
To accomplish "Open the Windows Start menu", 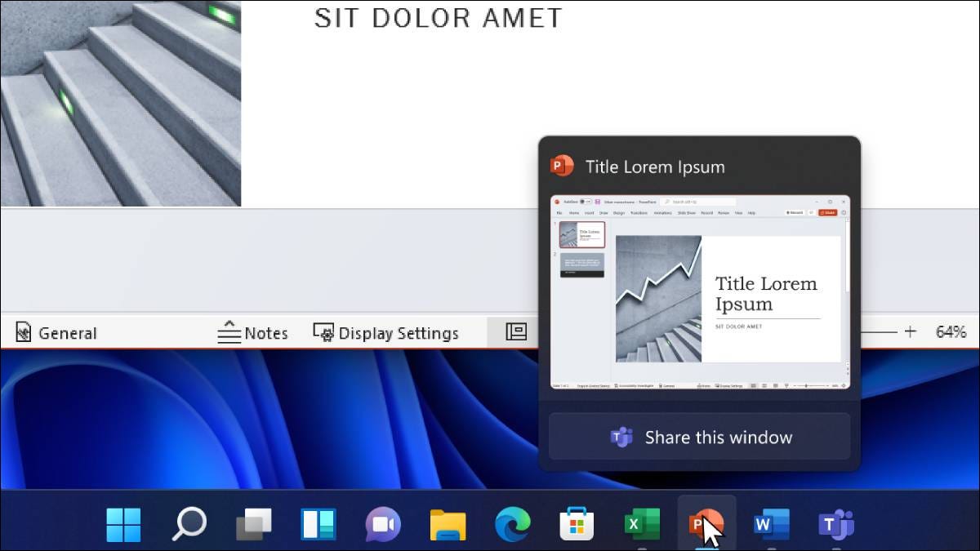I will [x=123, y=524].
